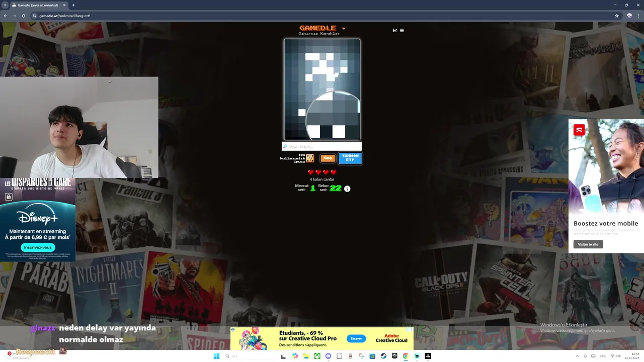Switch the FRA keyboard language indicator
644x362 pixels.
click(x=603, y=356)
